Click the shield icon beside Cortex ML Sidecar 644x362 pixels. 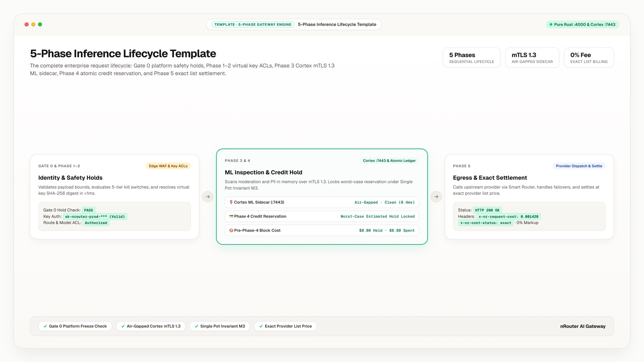(231, 202)
